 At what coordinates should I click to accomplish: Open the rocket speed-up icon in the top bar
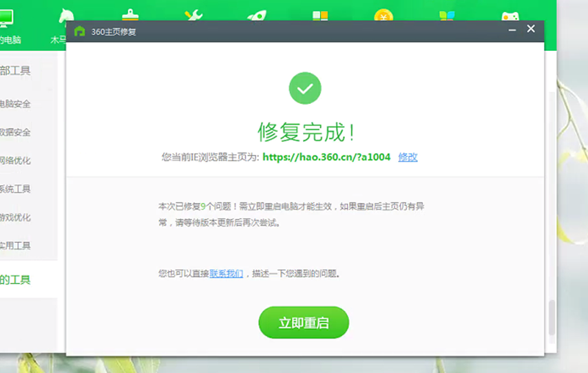[x=257, y=15]
